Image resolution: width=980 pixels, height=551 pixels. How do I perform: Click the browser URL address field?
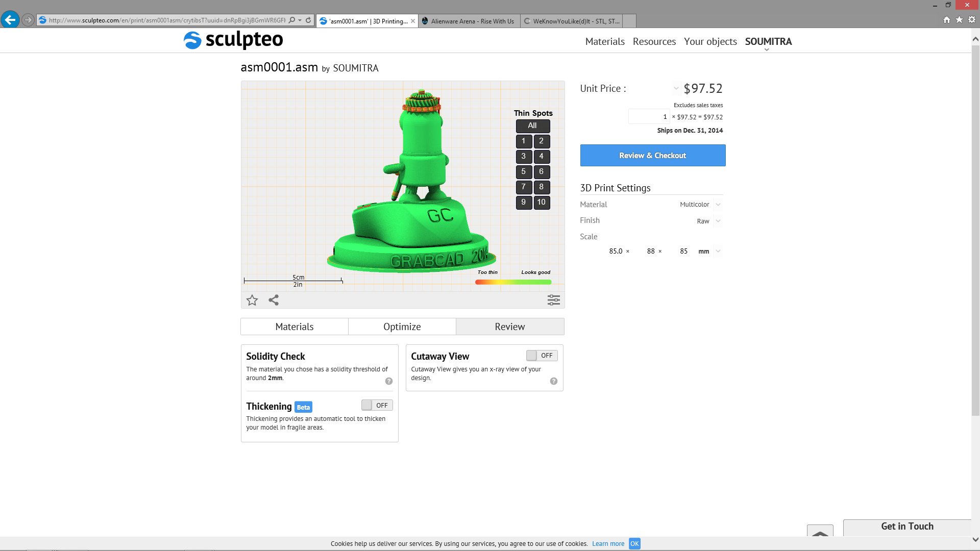167,20
